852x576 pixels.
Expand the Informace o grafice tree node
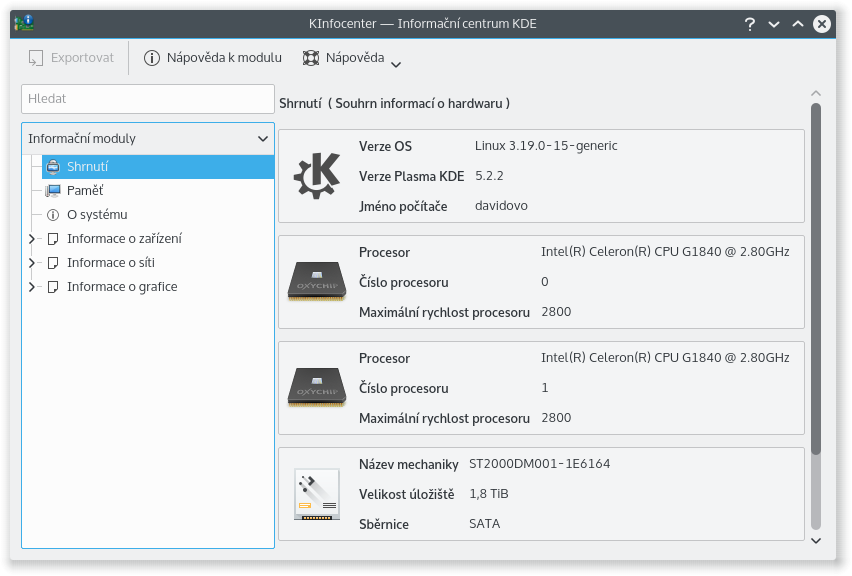click(x=32, y=287)
